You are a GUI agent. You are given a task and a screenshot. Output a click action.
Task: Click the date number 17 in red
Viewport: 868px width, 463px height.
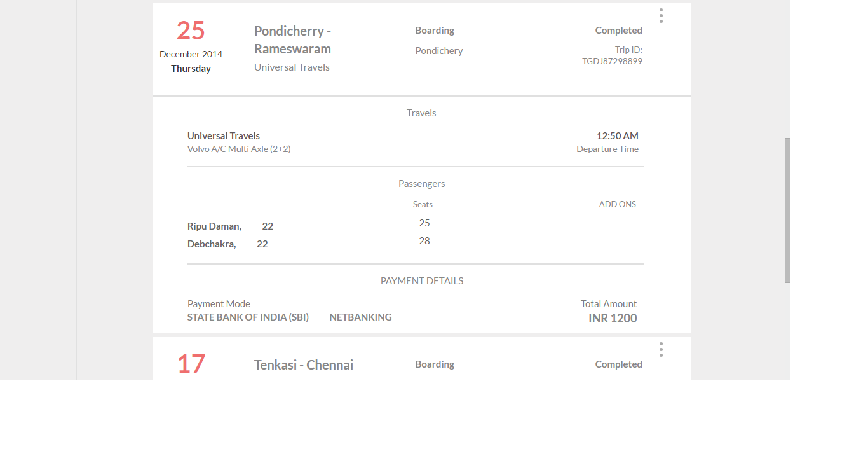coord(191,364)
